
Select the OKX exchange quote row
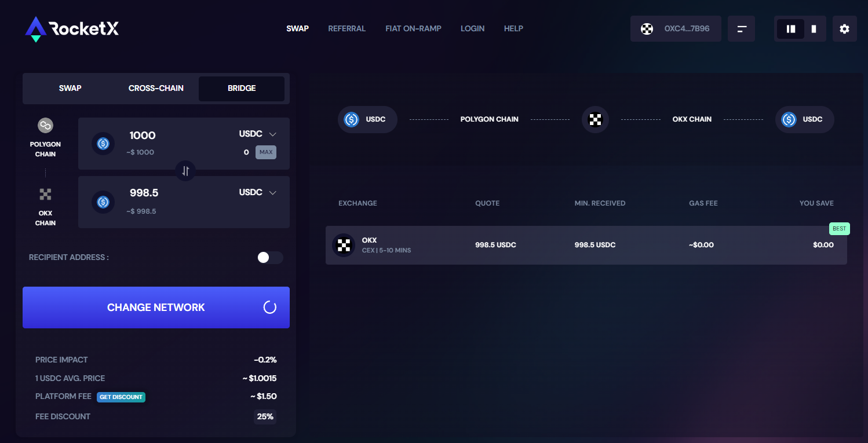pyautogui.click(x=586, y=245)
